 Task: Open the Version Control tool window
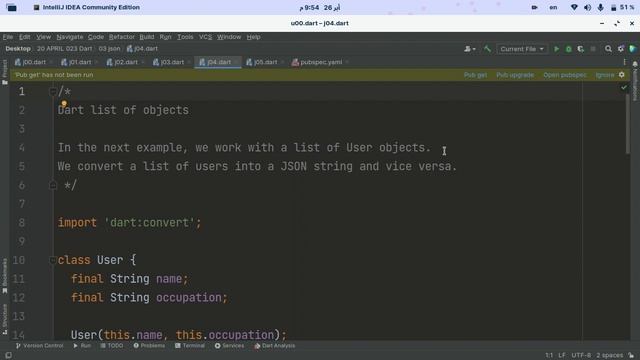click(40, 346)
